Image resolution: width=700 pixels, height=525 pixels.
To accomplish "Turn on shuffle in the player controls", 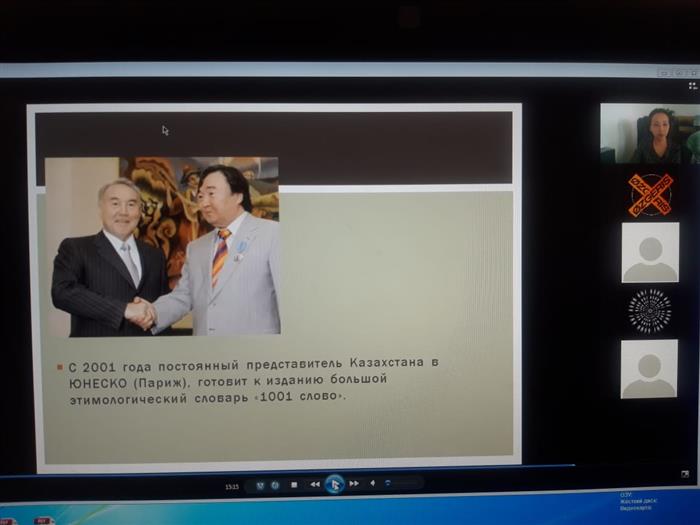I will coord(260,485).
